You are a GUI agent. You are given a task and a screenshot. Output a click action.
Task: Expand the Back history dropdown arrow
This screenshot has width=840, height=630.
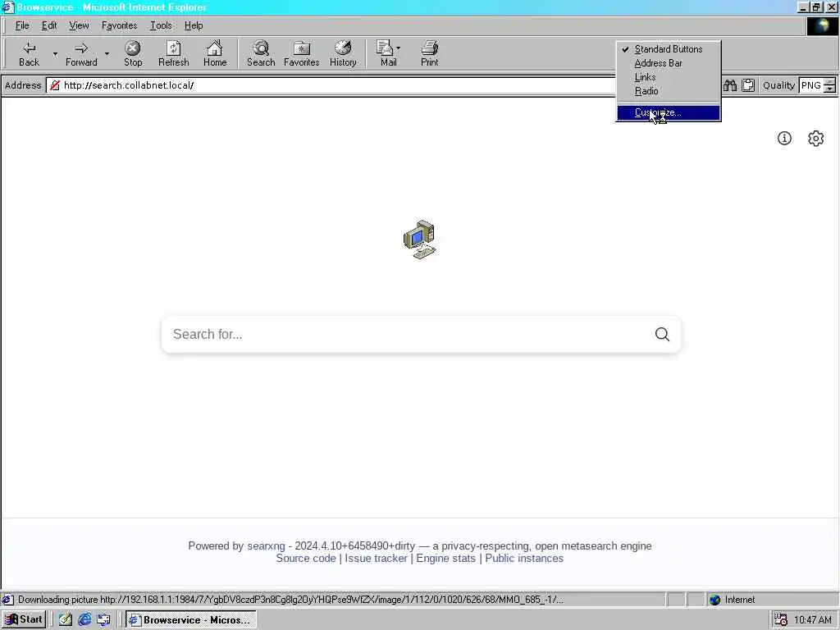point(55,54)
